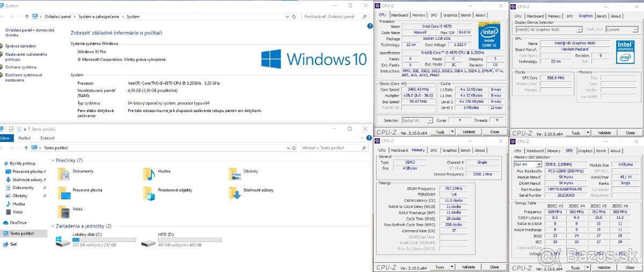Screen dimensions: 644x272
Task: Switch to About tab in CPU-Z Graphics window
Action: (x=616, y=16)
